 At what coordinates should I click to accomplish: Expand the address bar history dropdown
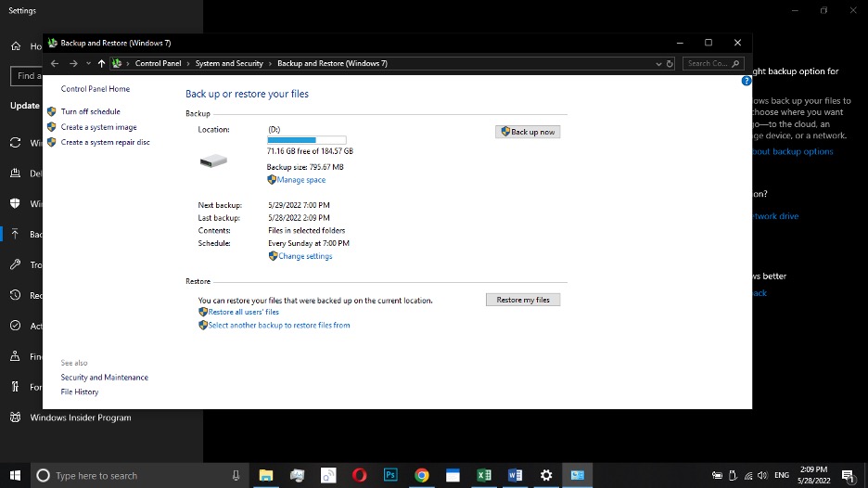[x=658, y=64]
